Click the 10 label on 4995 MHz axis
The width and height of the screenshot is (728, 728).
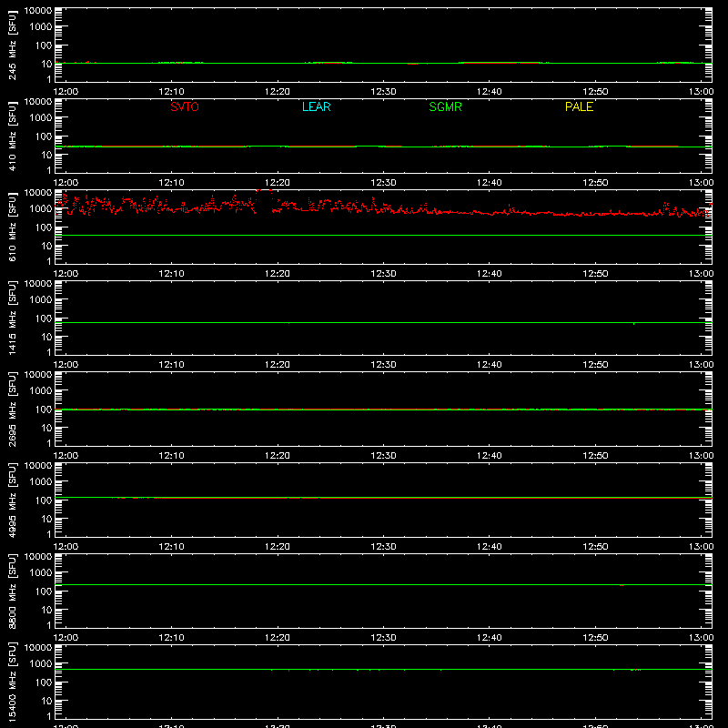coord(46,519)
